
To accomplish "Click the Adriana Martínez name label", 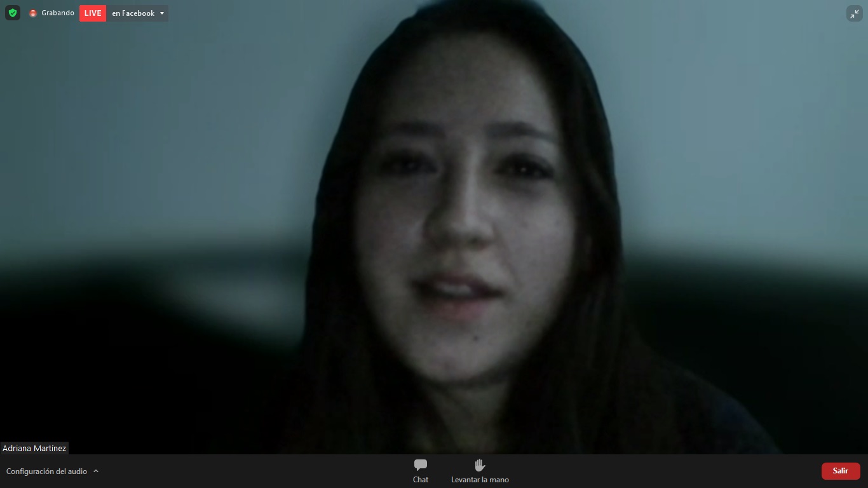I will click(34, 448).
